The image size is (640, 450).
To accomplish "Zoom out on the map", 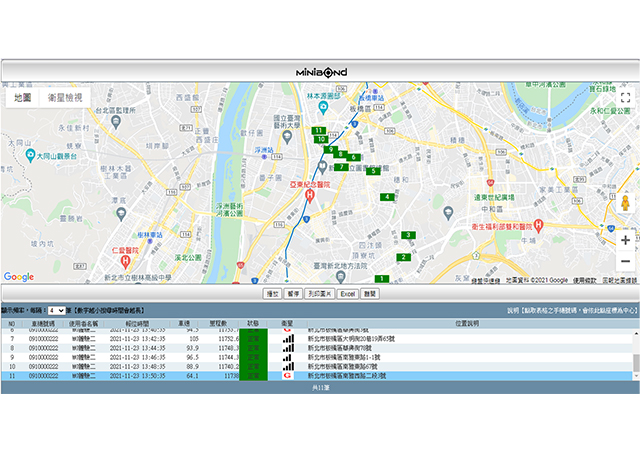I will (625, 262).
